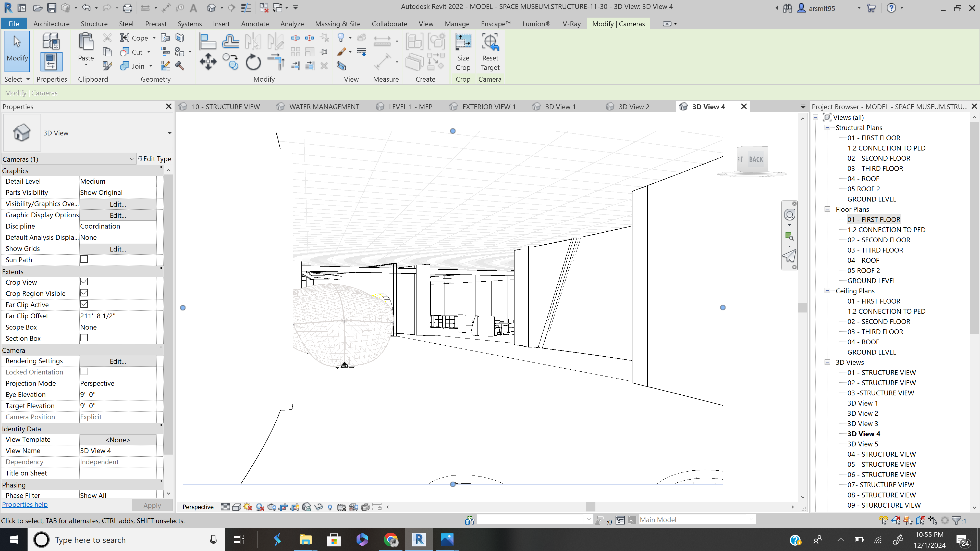Viewport: 980px width, 551px height.
Task: Select 3D View 5 in Project Browser
Action: point(863,444)
